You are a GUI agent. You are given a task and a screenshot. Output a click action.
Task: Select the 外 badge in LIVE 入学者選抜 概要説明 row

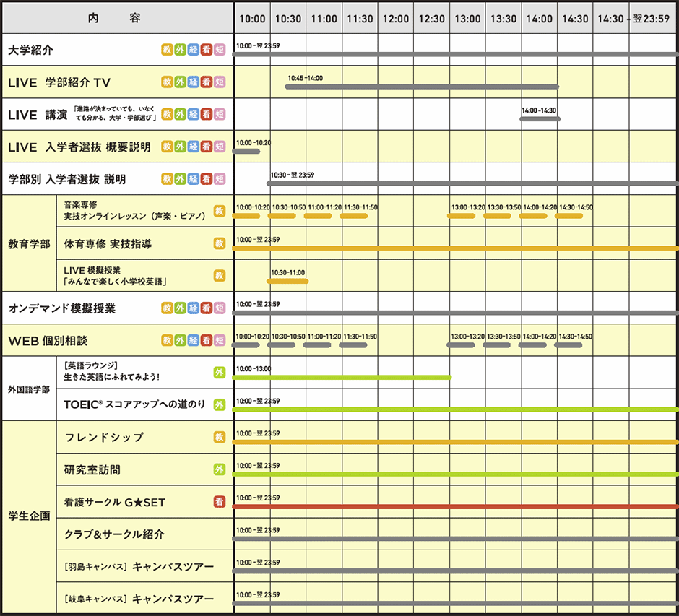(180, 147)
